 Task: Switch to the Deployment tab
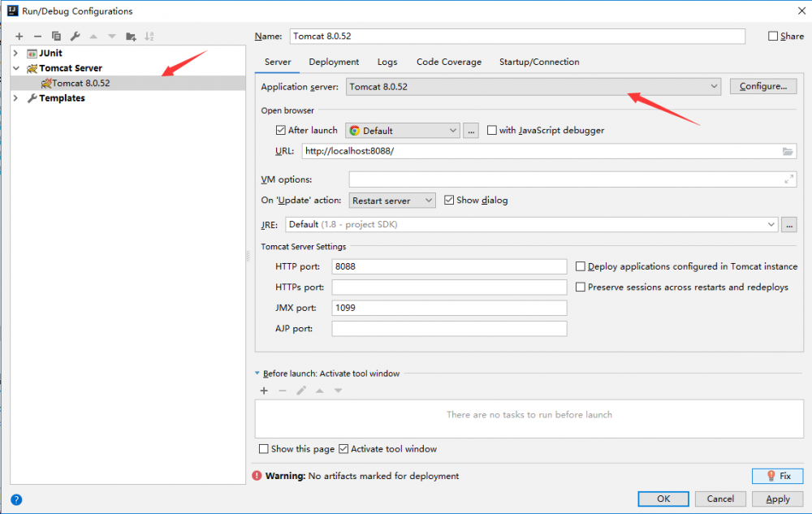click(334, 62)
